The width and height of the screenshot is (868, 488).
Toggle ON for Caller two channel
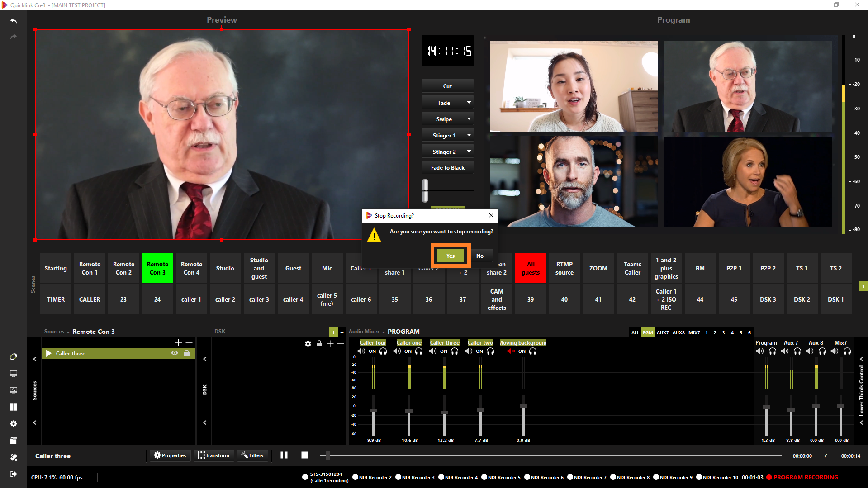(479, 351)
